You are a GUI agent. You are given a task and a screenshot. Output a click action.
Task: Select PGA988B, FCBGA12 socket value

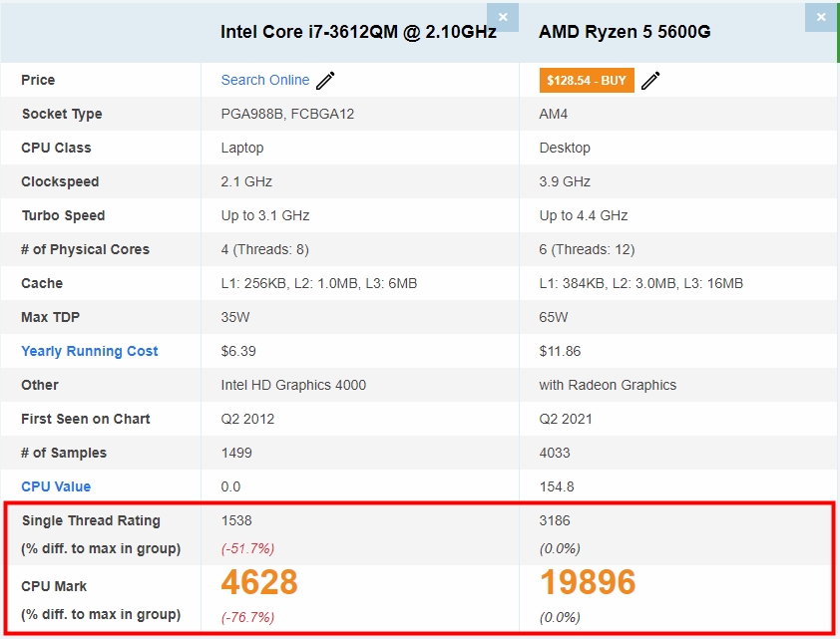[287, 114]
